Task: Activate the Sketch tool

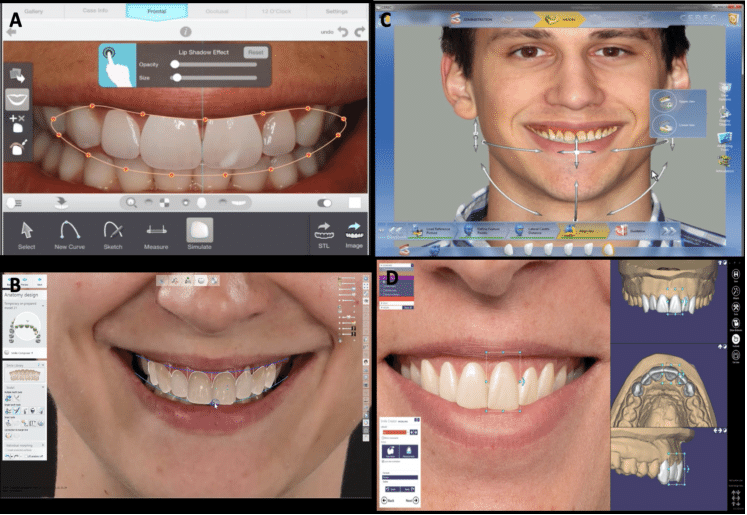Action: click(x=111, y=232)
